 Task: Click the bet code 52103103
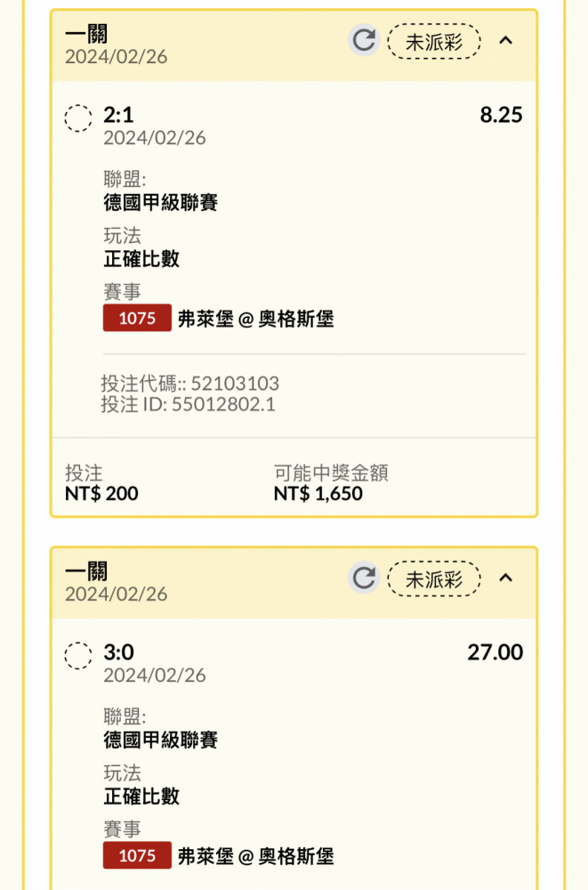coord(235,384)
